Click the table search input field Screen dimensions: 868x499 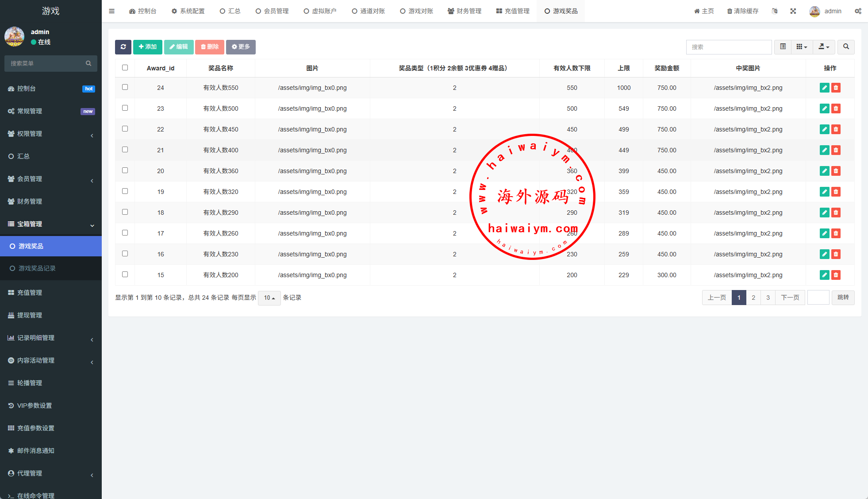pos(729,47)
